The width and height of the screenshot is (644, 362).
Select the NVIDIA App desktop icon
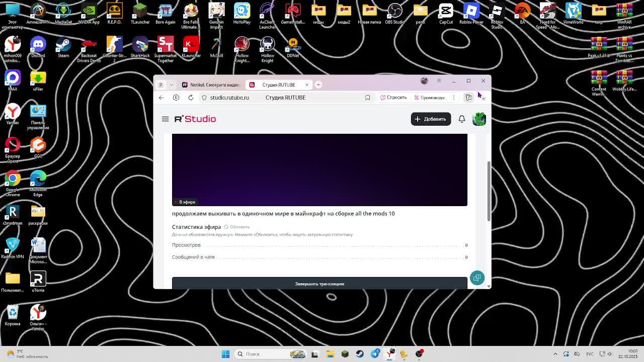[89, 14]
